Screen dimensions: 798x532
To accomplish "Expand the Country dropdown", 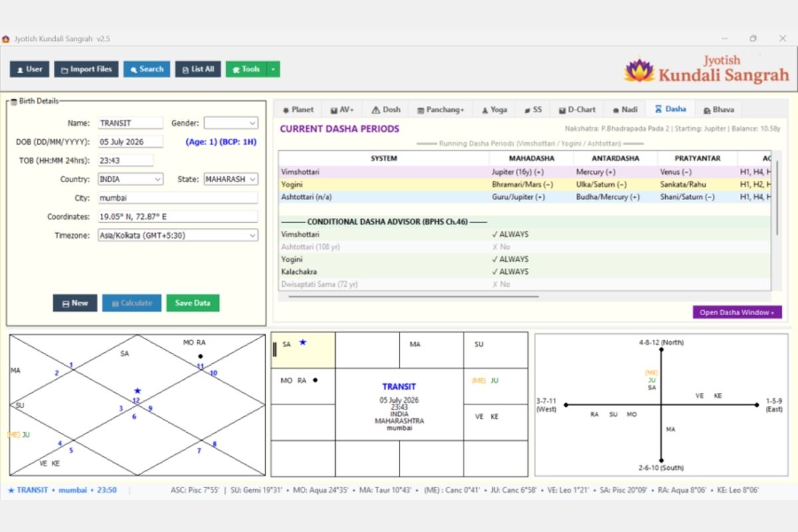I will [x=130, y=180].
